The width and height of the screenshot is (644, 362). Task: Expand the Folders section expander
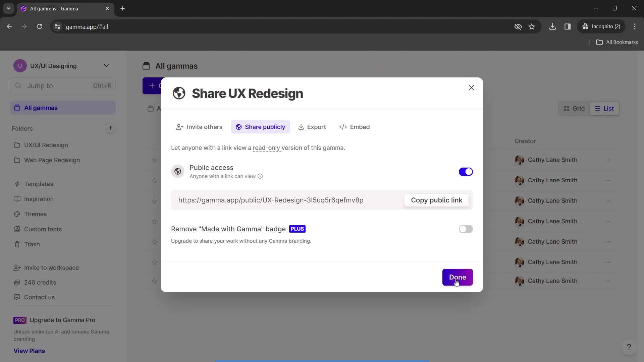pyautogui.click(x=22, y=129)
